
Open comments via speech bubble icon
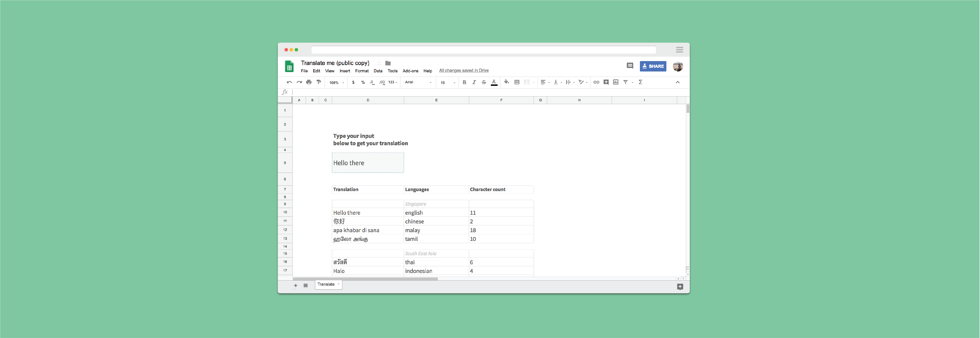click(x=630, y=66)
